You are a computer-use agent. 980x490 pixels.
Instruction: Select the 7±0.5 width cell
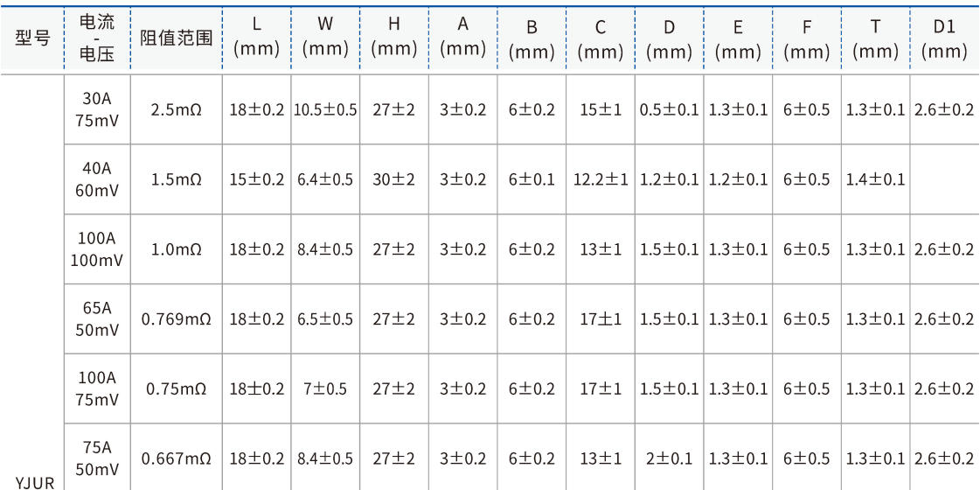click(x=326, y=389)
